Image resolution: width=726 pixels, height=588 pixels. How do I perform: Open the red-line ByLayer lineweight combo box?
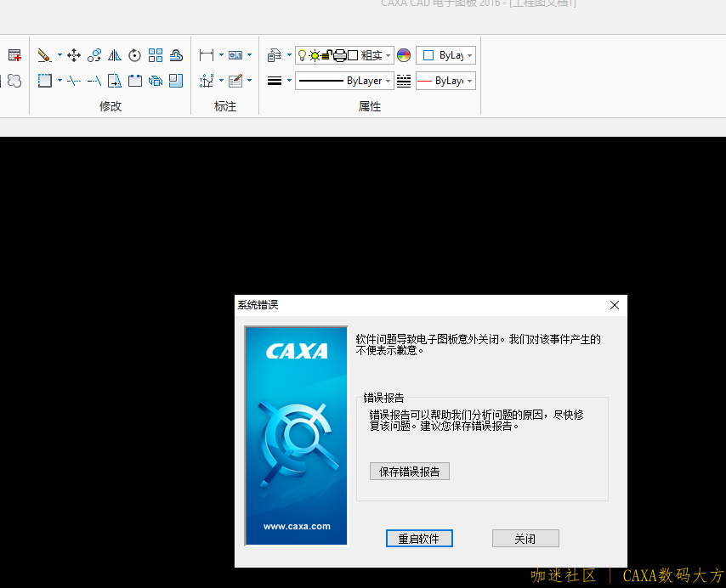[445, 81]
